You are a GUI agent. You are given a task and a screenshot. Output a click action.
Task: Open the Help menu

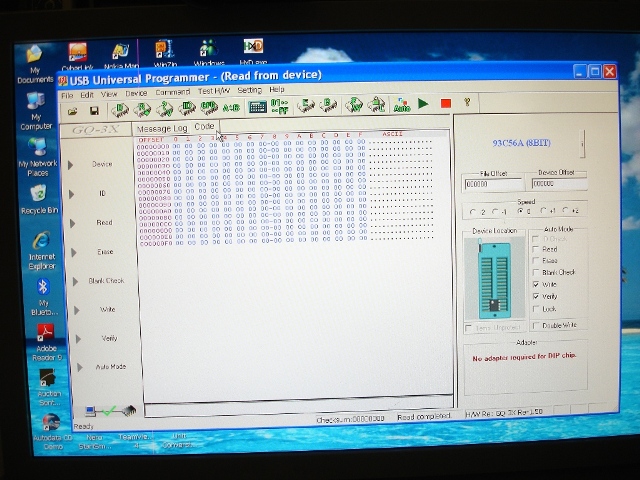click(x=277, y=89)
